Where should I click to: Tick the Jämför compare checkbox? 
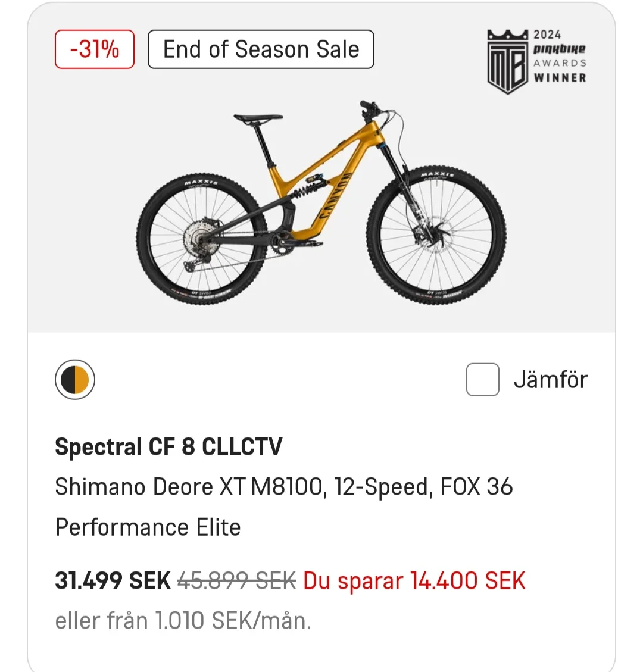click(482, 380)
